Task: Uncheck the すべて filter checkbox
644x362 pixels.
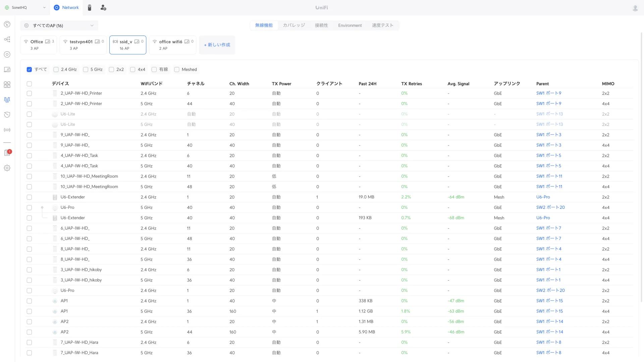Action: 29,69
